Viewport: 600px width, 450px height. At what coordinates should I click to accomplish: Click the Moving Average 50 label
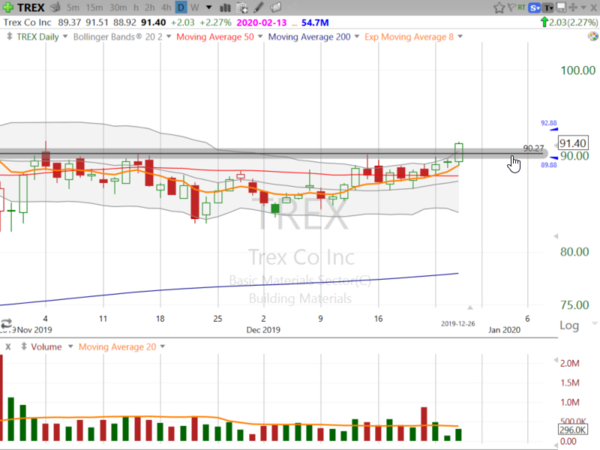pos(215,37)
